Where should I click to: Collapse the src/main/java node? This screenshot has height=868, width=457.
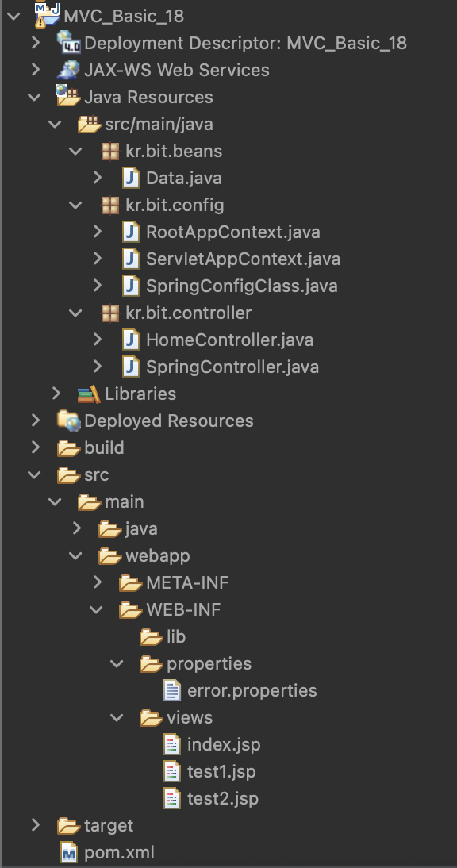[55, 124]
